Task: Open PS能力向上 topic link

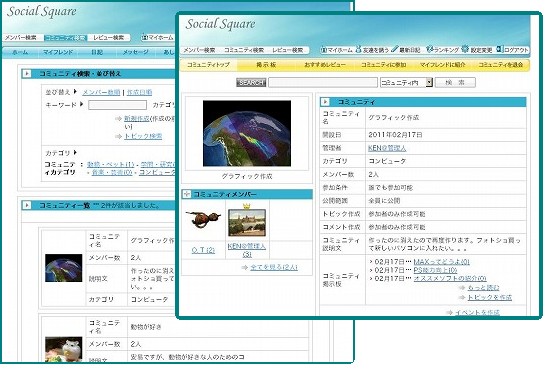Action: click(x=435, y=270)
